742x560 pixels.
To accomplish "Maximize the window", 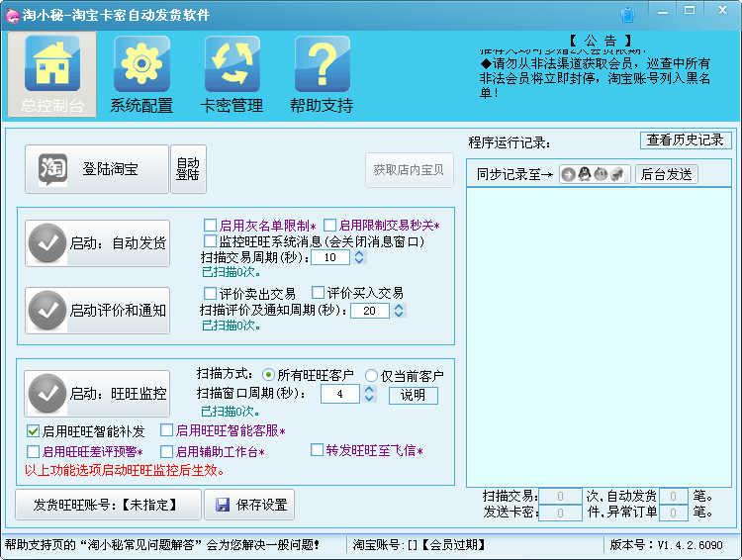I will [x=690, y=11].
